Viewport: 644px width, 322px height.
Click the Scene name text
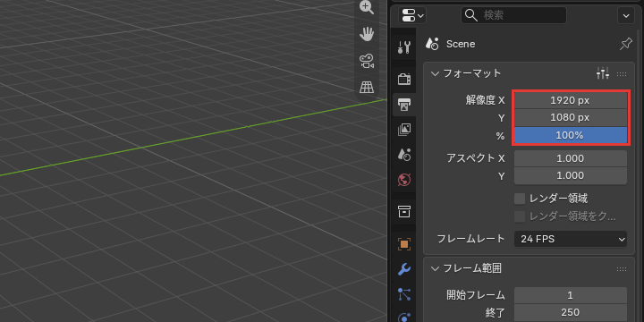461,44
